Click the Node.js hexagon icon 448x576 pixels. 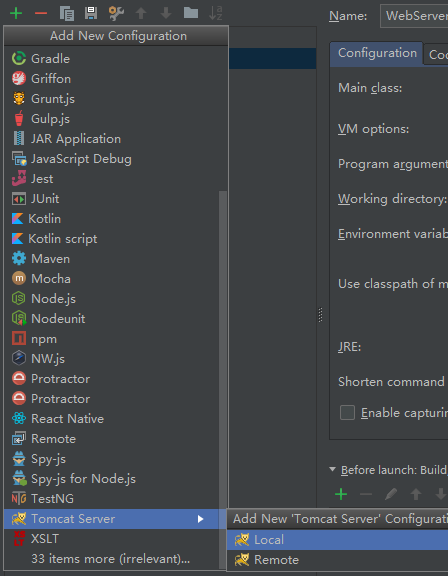tap(19, 299)
